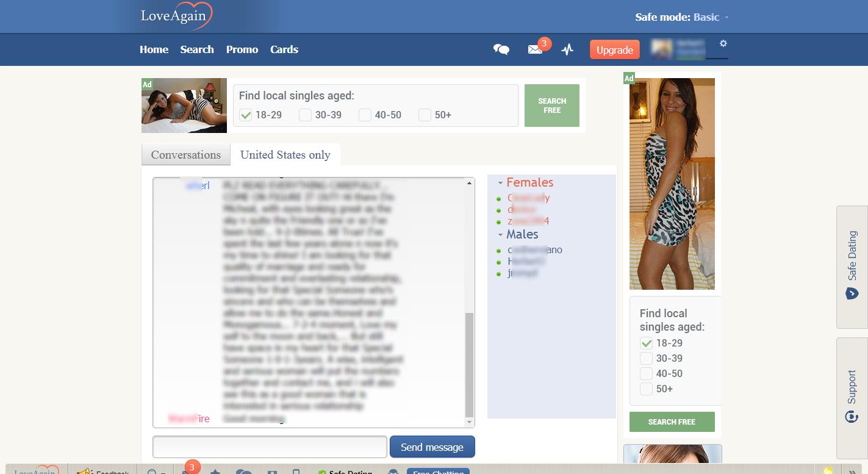Open the chat bubbles icon in navbar

click(x=501, y=49)
